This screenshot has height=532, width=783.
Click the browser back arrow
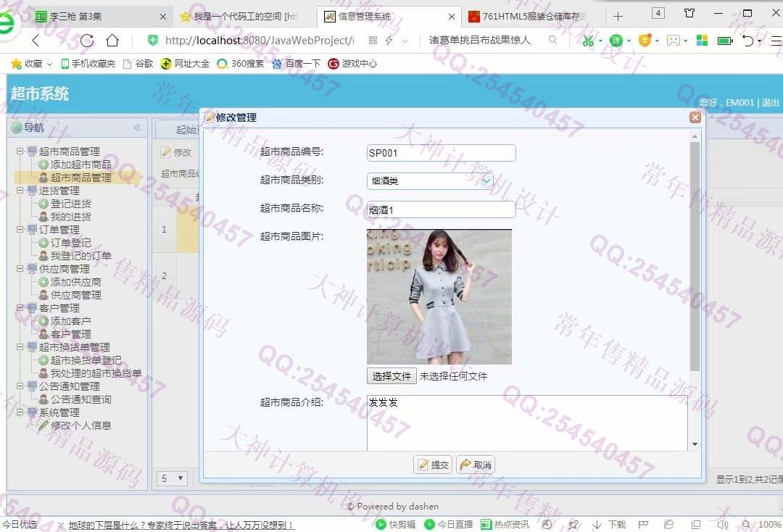36,41
